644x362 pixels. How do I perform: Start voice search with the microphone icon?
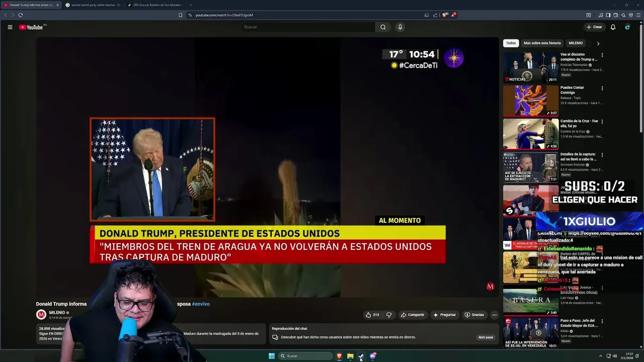tap(400, 27)
